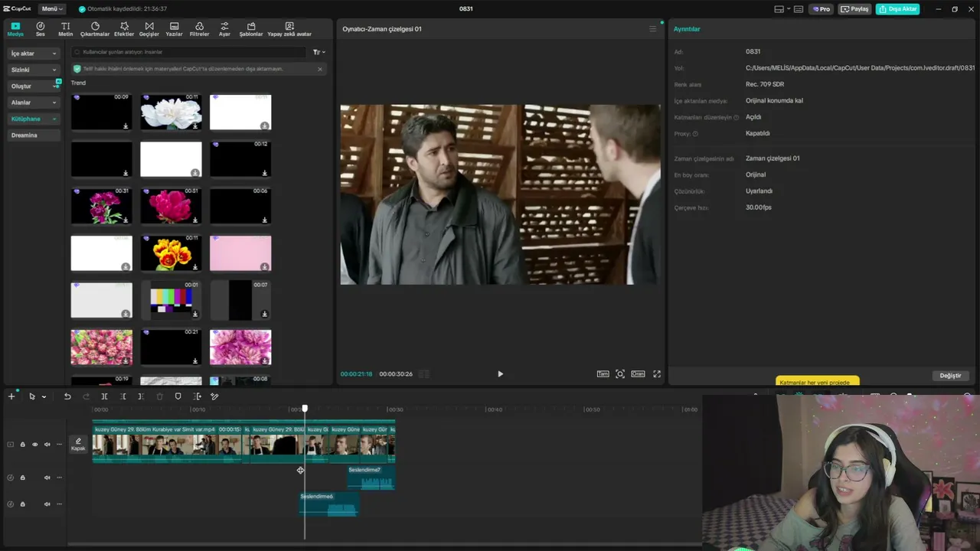Image resolution: width=980 pixels, height=551 pixels.
Task: Expand the Sizinki section
Action: click(34, 70)
